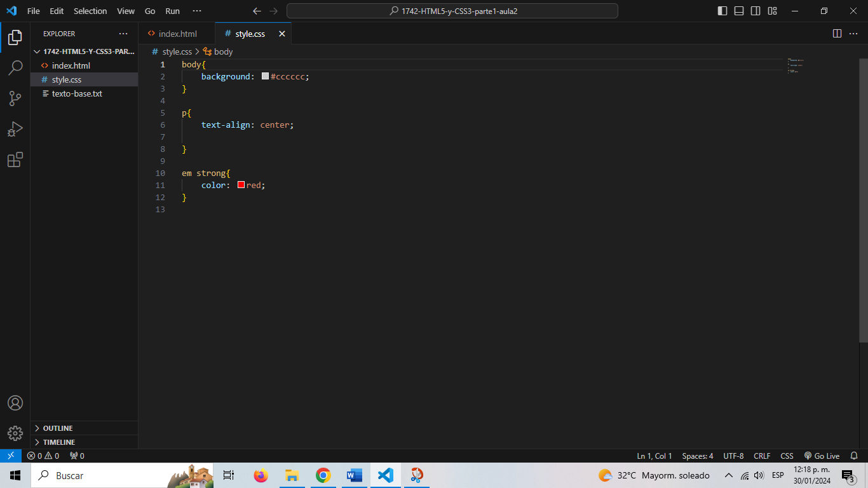
Task: Toggle Secondary Side Bar visibility
Action: tap(756, 11)
